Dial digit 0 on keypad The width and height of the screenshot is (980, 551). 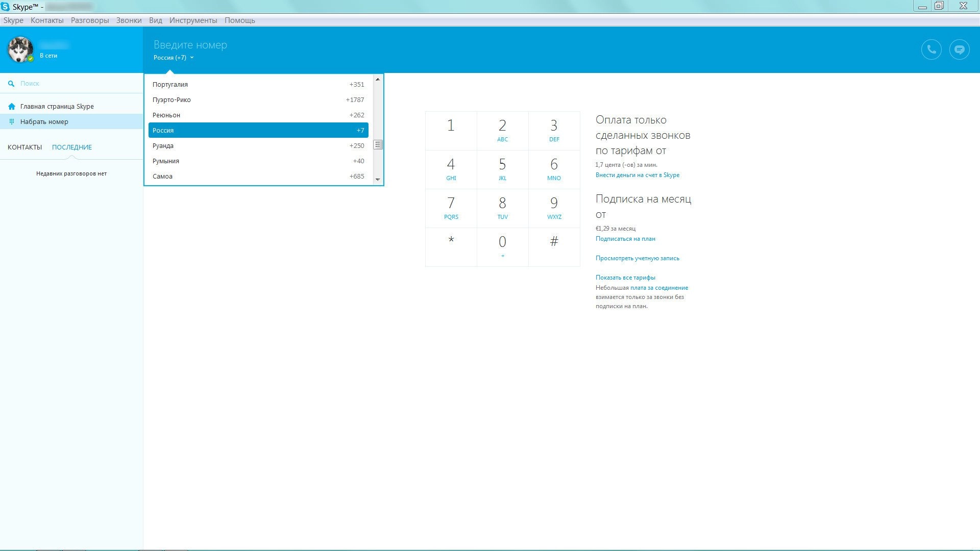[x=503, y=247]
